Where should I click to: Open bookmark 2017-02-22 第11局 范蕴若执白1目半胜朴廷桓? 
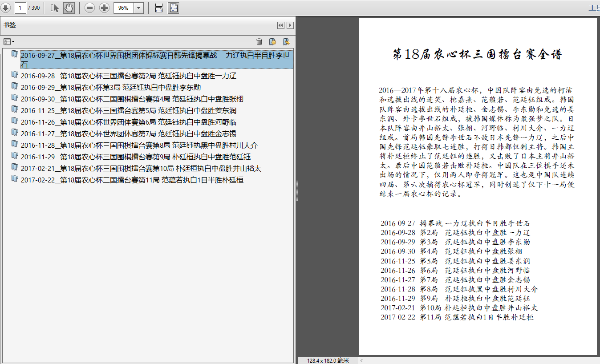coord(132,180)
